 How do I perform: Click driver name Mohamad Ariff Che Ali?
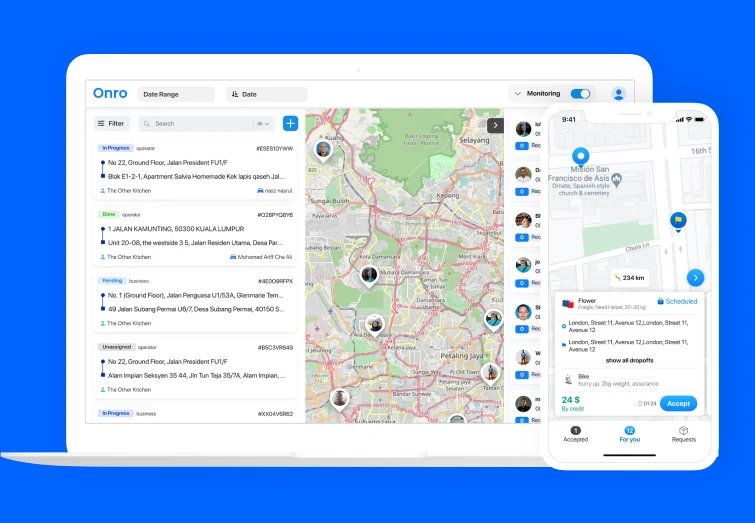pos(265,257)
